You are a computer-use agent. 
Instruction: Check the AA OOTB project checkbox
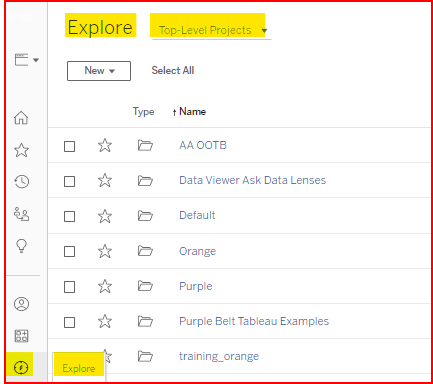point(69,146)
